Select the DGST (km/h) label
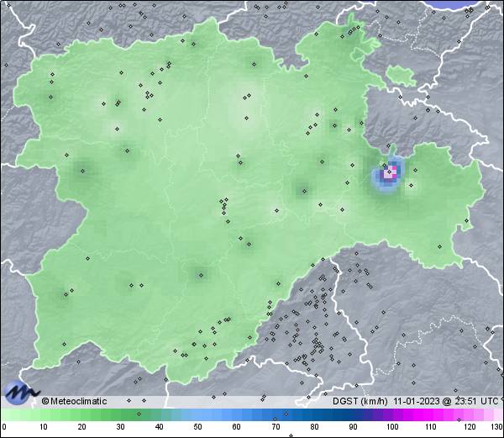 coord(360,401)
